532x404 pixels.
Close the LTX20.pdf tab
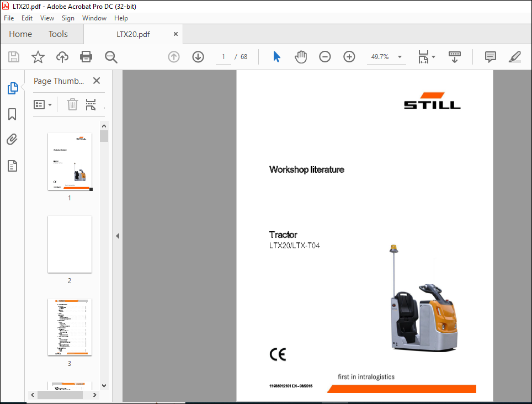pos(175,34)
